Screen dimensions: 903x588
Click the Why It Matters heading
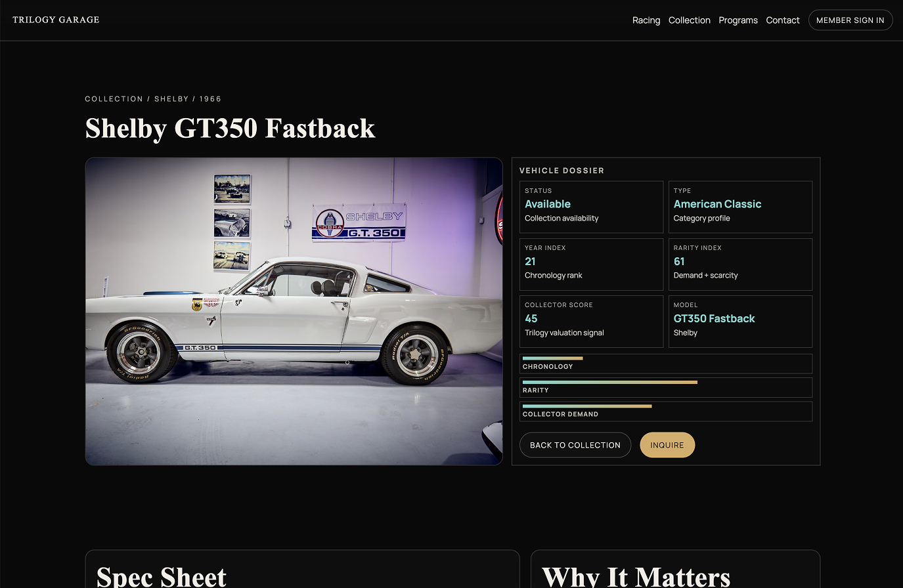point(636,577)
